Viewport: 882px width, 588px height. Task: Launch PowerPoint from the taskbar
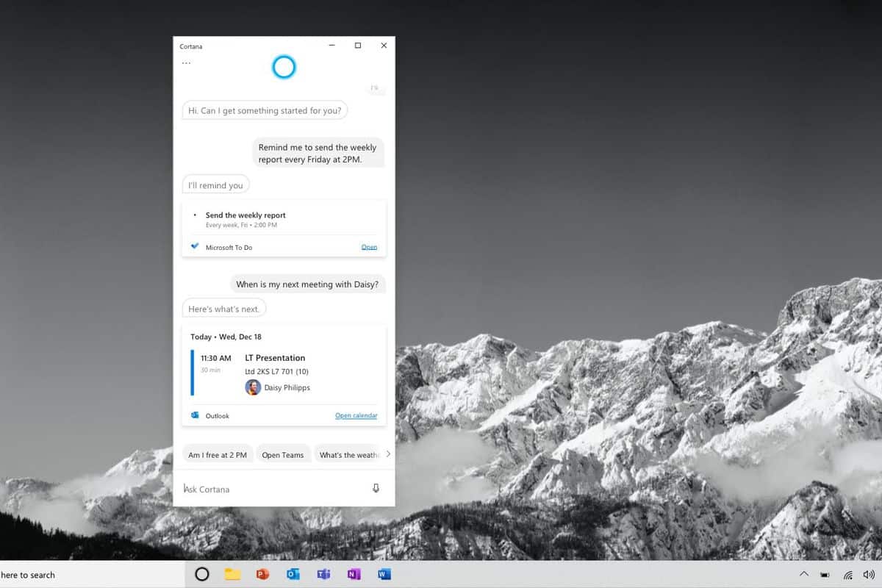pyautogui.click(x=262, y=574)
